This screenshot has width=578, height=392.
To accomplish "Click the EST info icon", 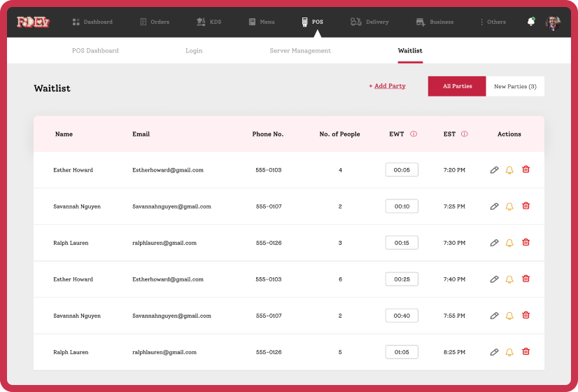I will tap(465, 134).
